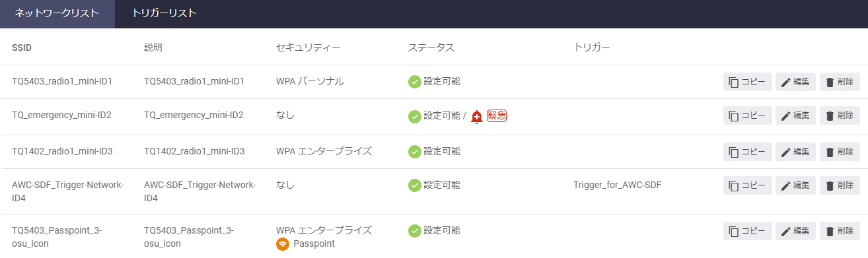Viewport: 868px width, 258px height.
Task: Delete the TQ5403_Passpoint_3-osu_icon network
Action: click(840, 231)
